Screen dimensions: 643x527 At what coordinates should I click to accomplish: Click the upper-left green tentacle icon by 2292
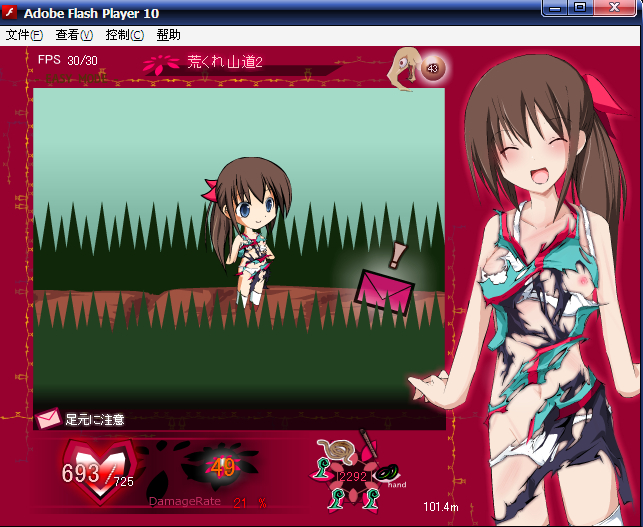point(322,468)
